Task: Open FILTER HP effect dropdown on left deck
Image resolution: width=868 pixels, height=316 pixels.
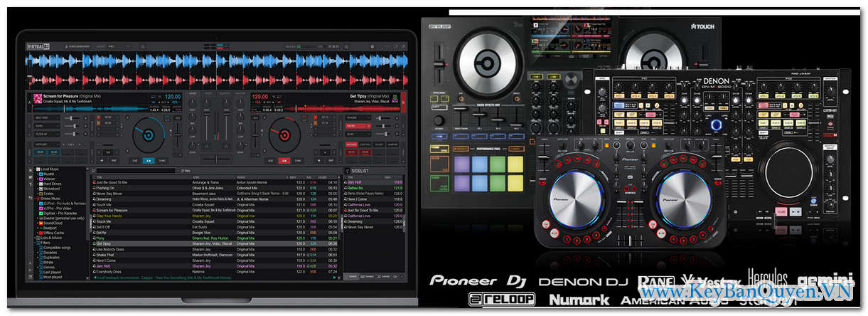Action: point(47,134)
